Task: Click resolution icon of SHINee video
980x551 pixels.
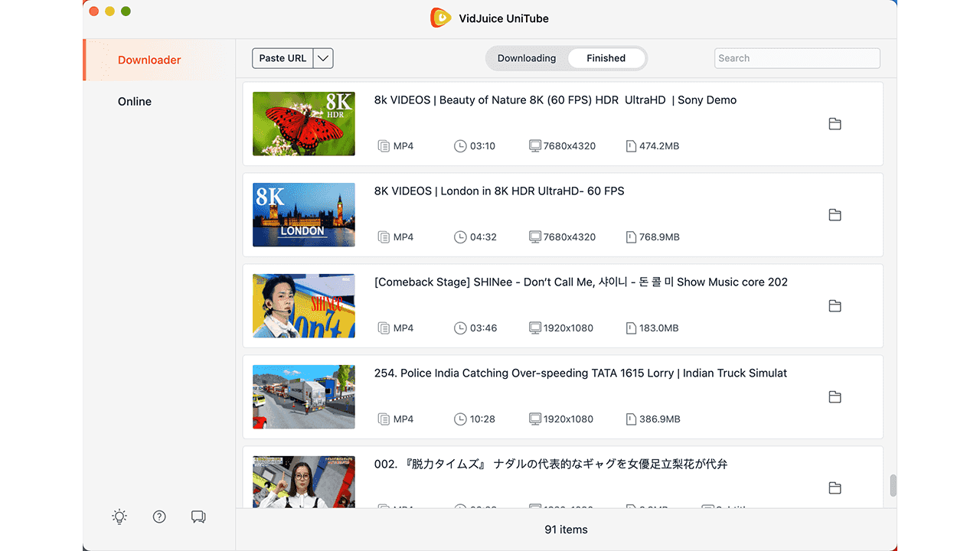Action: coord(535,328)
